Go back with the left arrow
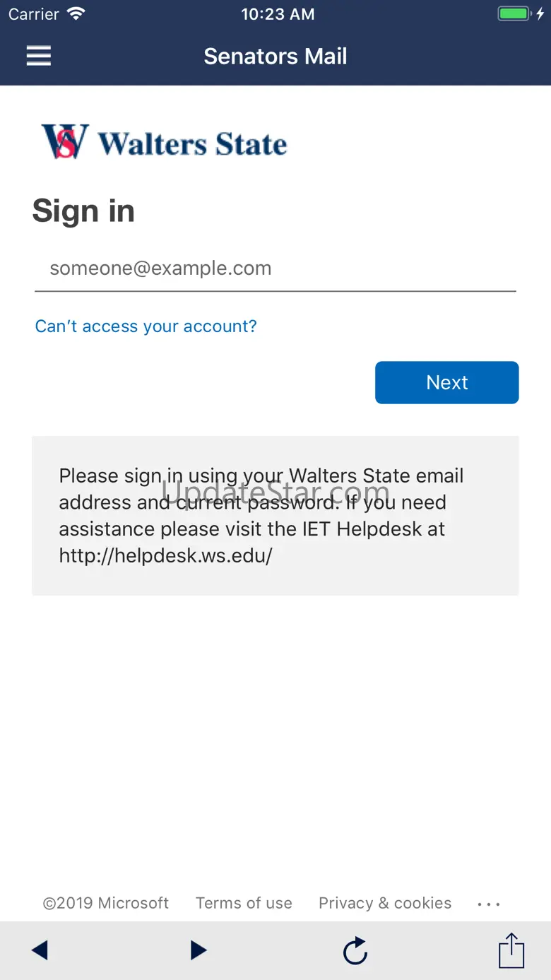Viewport: 551px width, 980px height. (x=40, y=950)
